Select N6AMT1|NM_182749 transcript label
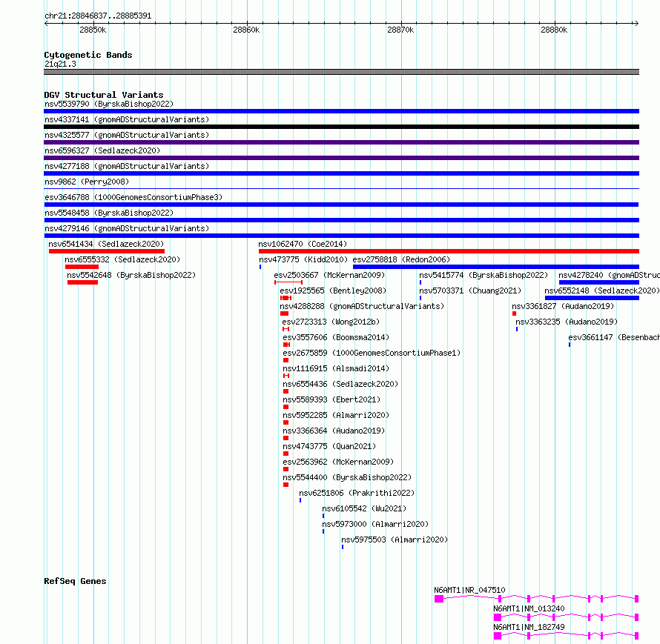Screen dimensions: 660x644 [x=529, y=627]
